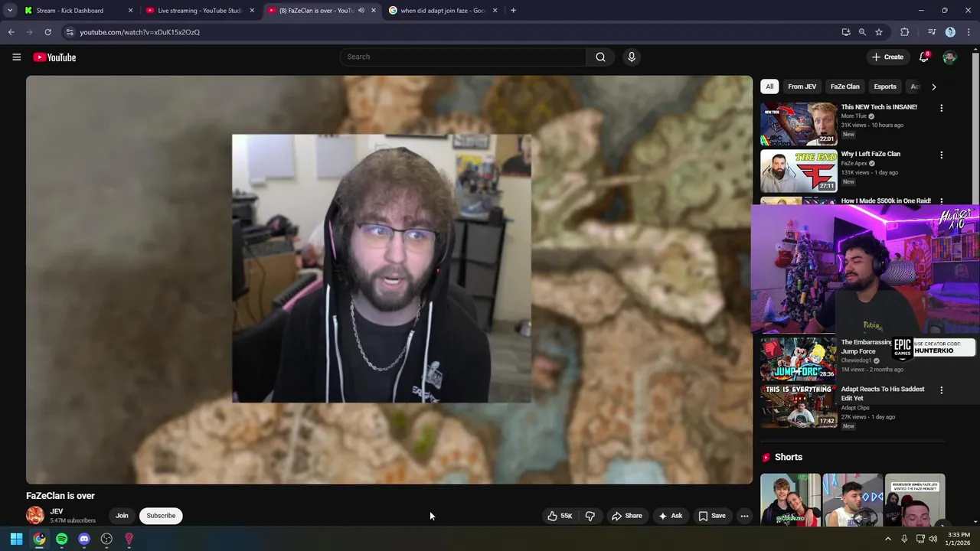
Task: Open options for 'Why I Left FaZe Clan'
Action: click(x=941, y=155)
